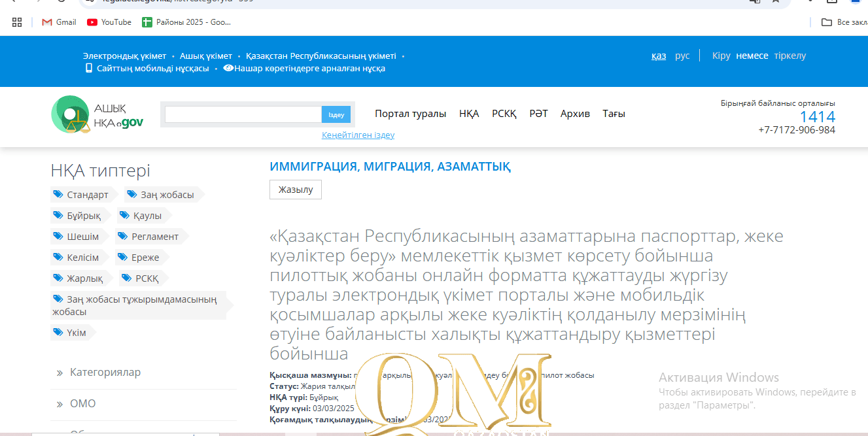
Task: Expand the Категориялар section
Action: 105,372
